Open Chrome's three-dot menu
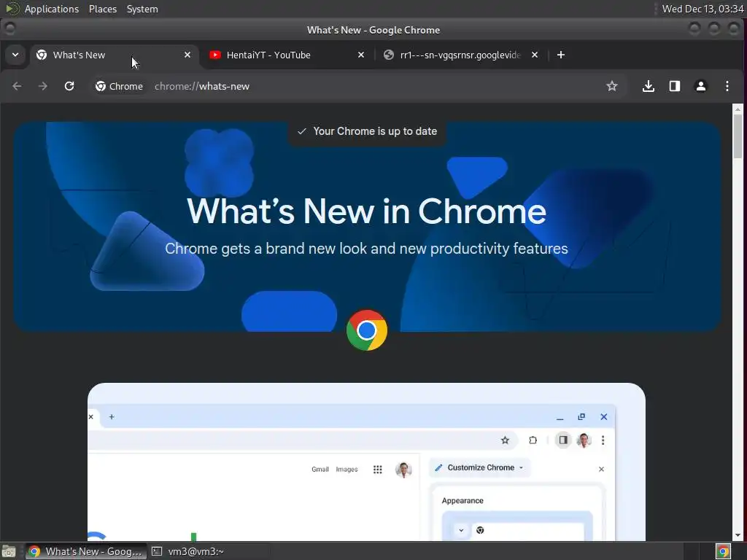 [x=727, y=86]
